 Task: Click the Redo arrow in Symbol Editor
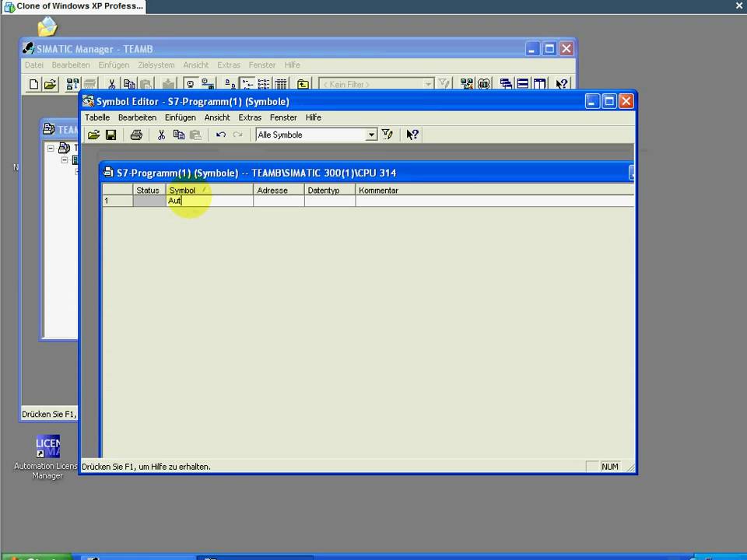coord(238,135)
